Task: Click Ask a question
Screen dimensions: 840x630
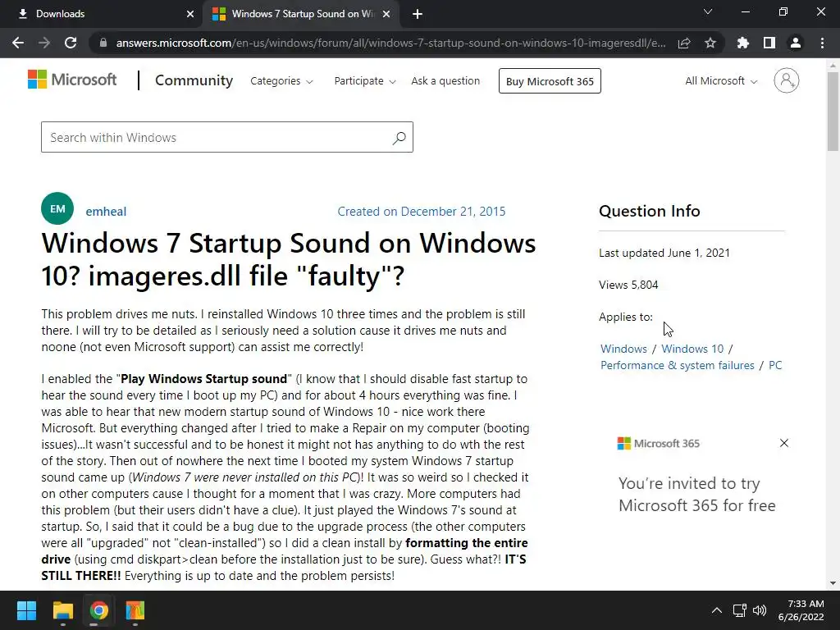Action: pyautogui.click(x=445, y=81)
